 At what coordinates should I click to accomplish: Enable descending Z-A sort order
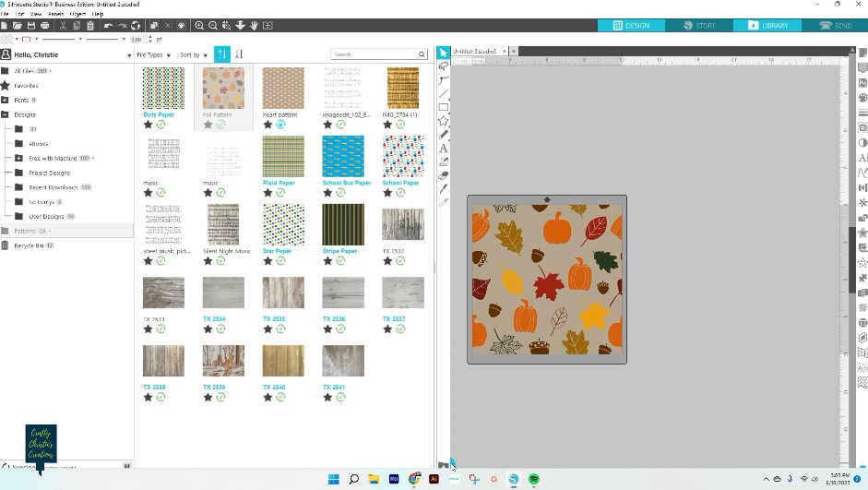point(239,54)
